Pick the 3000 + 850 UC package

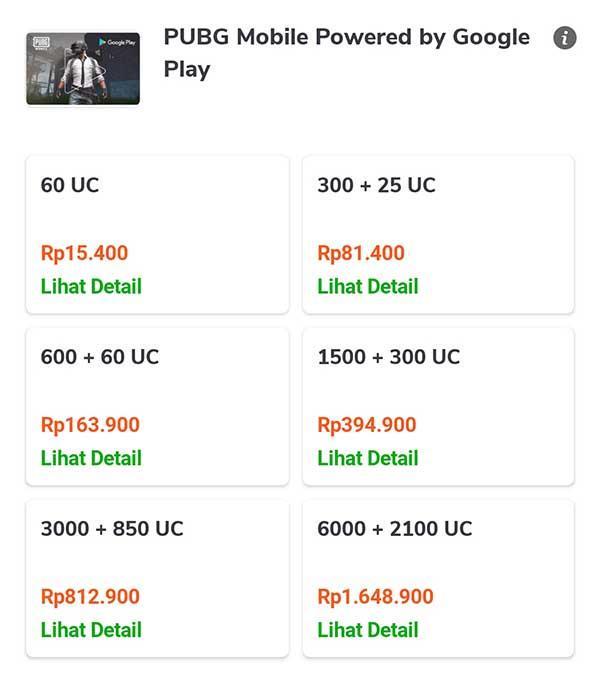click(158, 579)
